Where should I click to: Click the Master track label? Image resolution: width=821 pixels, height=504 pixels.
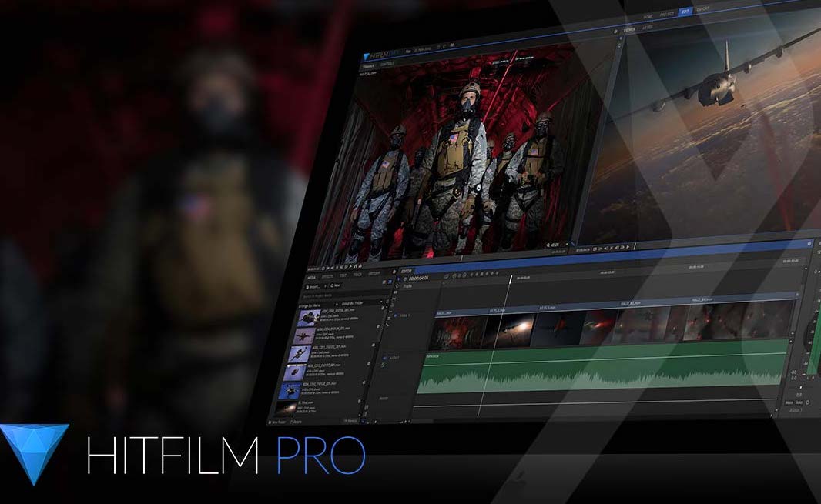coord(384,399)
